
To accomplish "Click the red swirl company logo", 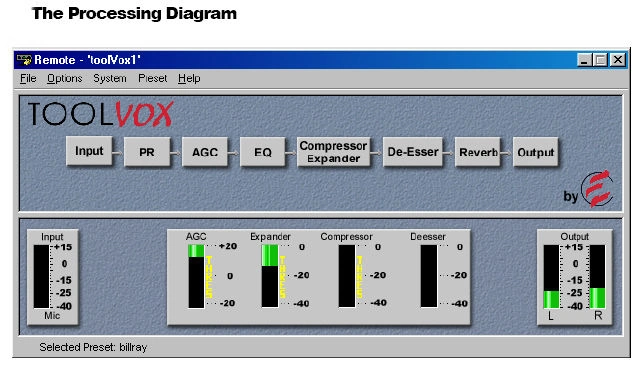I will [x=598, y=188].
